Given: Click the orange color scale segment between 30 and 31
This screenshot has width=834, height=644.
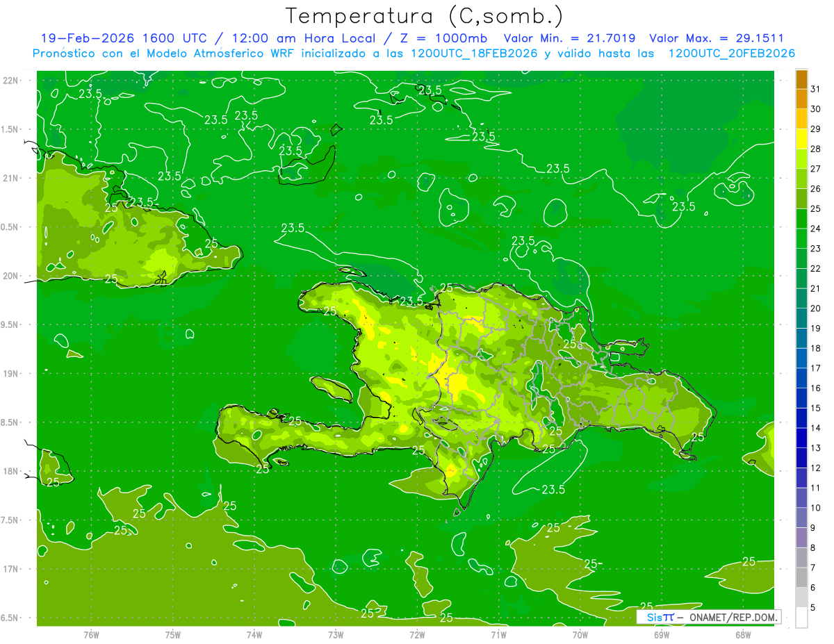Looking at the screenshot, I should coord(801,99).
